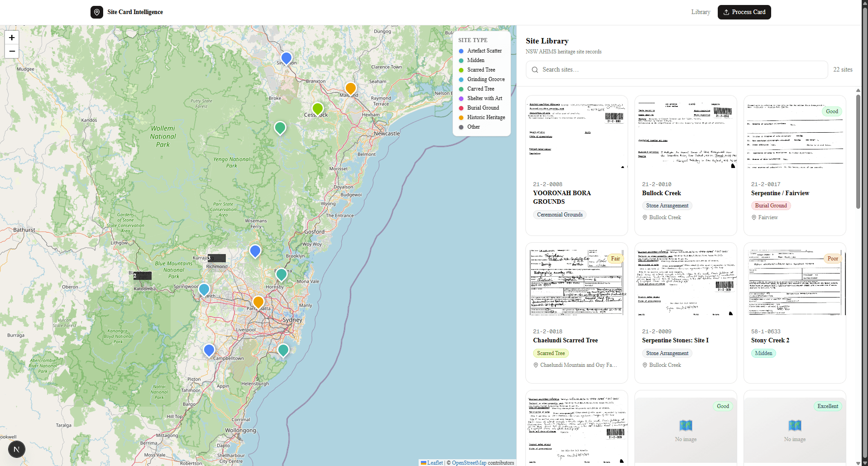Click the Midden tag on Stony Creek 2
Viewport: 868px width, 466px height.
point(763,353)
